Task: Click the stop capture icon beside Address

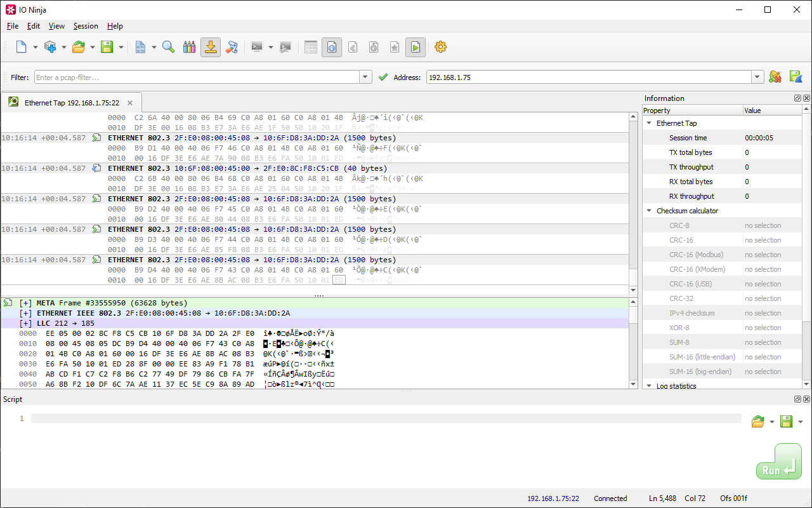Action: tap(775, 77)
